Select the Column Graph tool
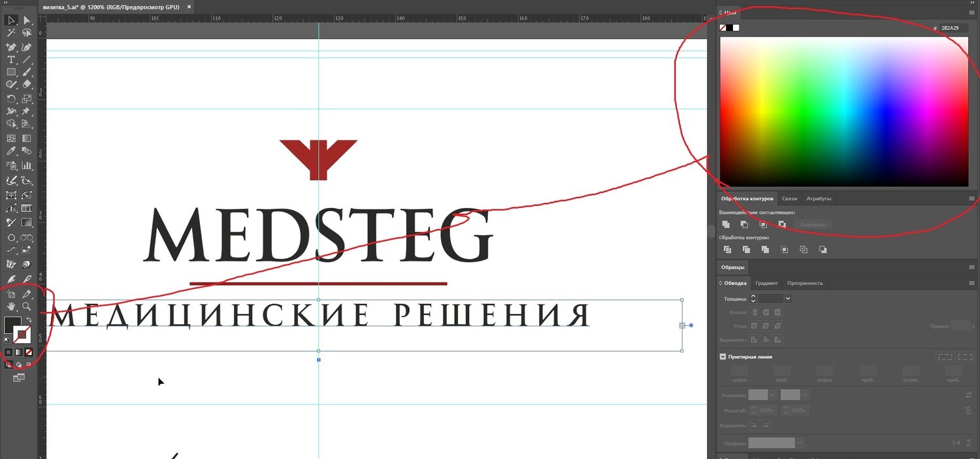Image resolution: width=980 pixels, height=459 pixels. click(x=27, y=166)
